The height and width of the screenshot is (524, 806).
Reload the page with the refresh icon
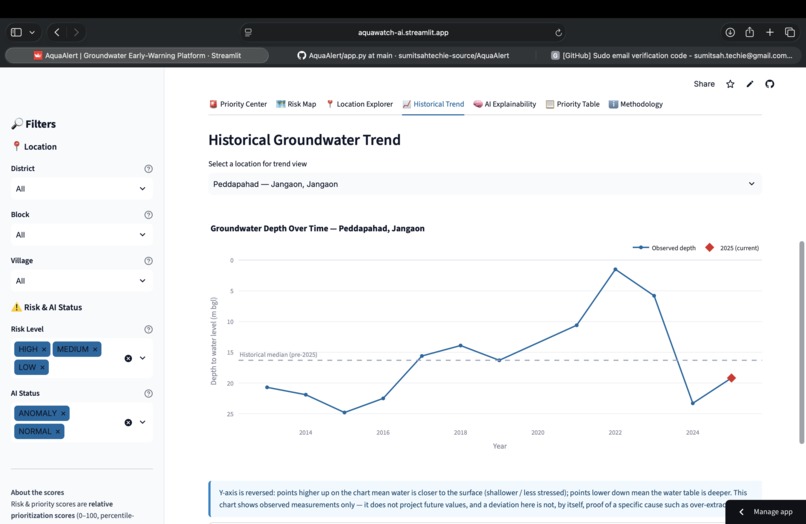tap(558, 32)
